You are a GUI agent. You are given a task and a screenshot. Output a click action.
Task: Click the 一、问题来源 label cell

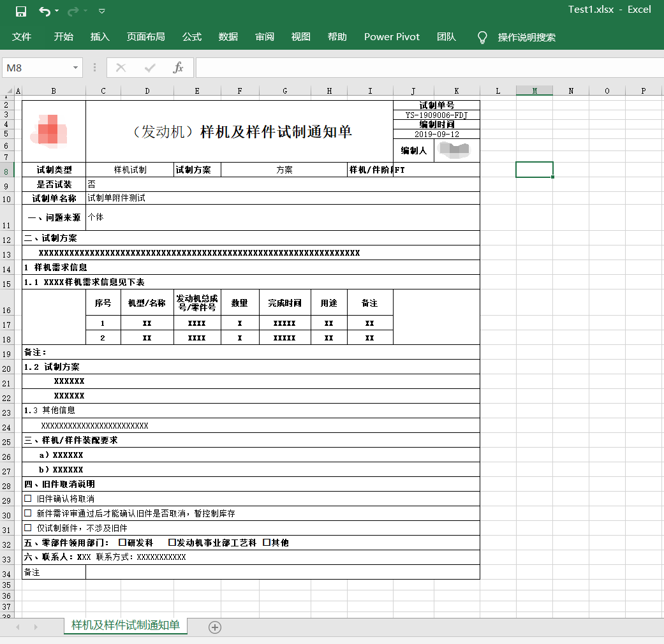54,217
